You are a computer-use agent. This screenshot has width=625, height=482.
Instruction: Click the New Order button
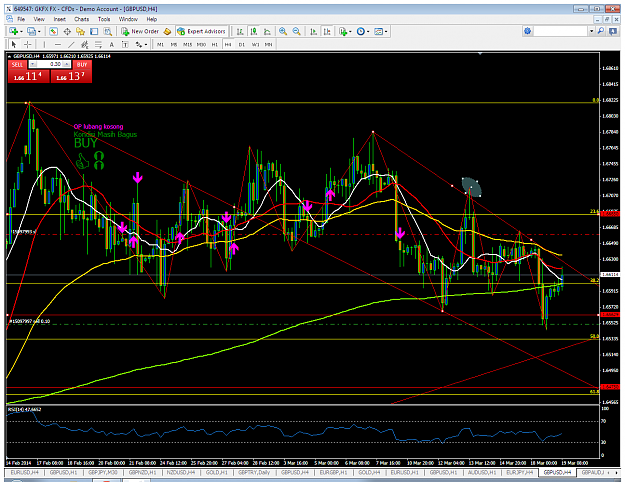pyautogui.click(x=140, y=31)
